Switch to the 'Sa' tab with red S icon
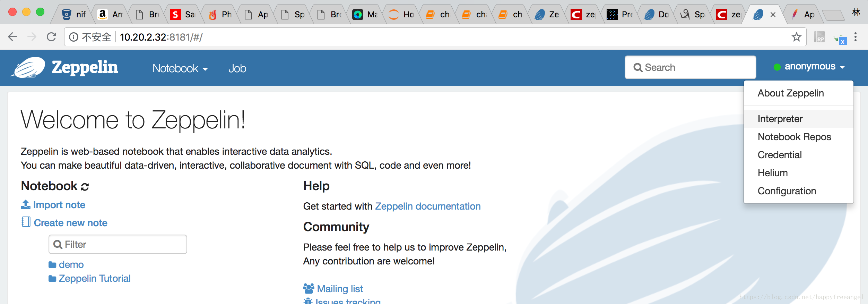Image resolution: width=868 pixels, height=304 pixels. [x=183, y=15]
